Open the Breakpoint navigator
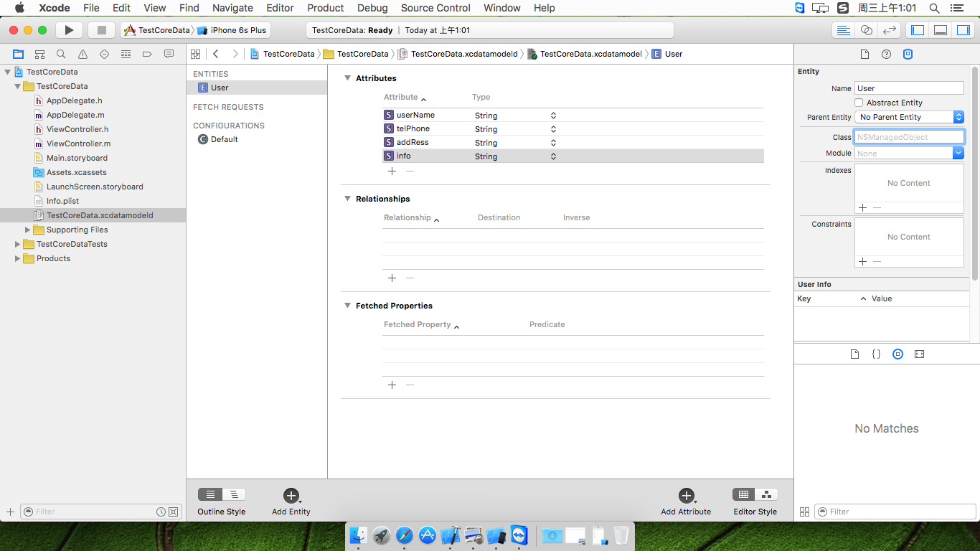Viewport: 980px width, 551px height. tap(147, 54)
